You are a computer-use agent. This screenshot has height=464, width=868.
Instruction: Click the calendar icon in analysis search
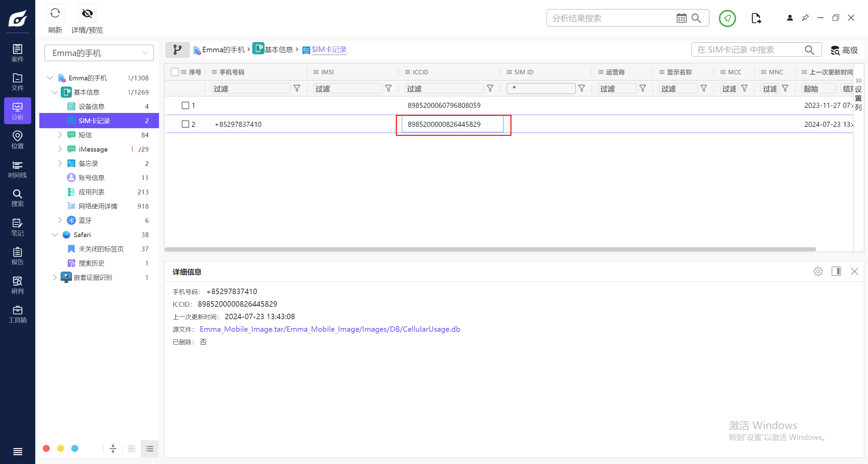[681, 18]
